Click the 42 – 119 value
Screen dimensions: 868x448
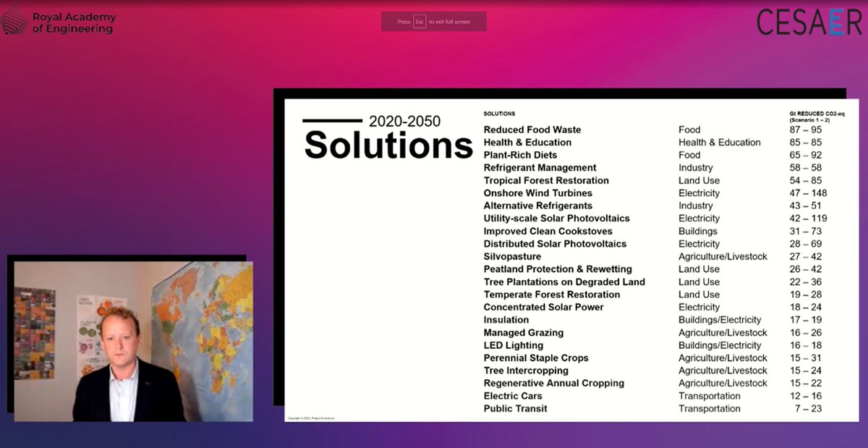pyautogui.click(x=808, y=219)
